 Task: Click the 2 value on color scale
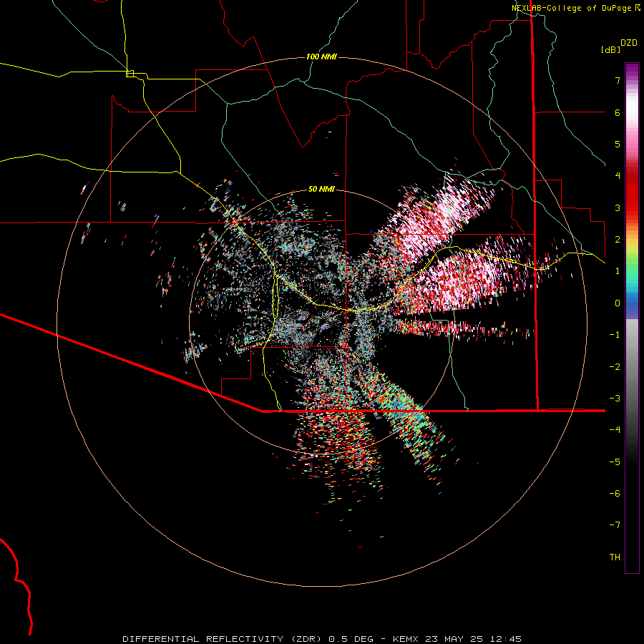click(618, 240)
